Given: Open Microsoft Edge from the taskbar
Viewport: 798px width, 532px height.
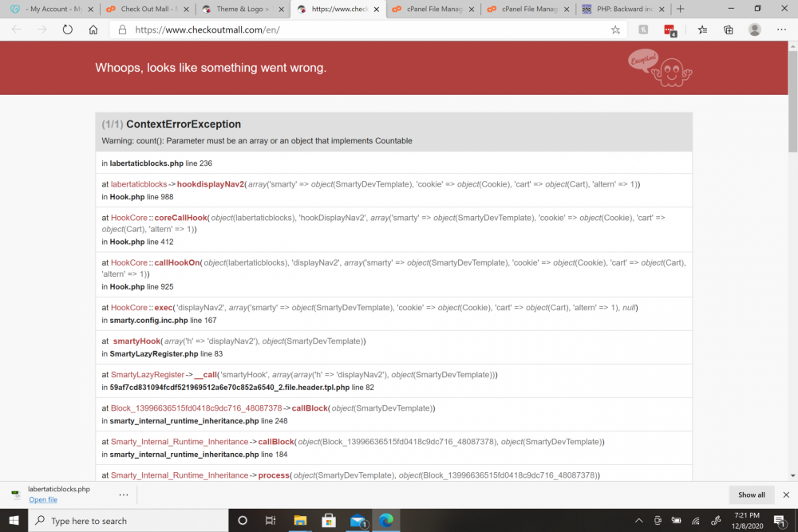Looking at the screenshot, I should (x=385, y=519).
